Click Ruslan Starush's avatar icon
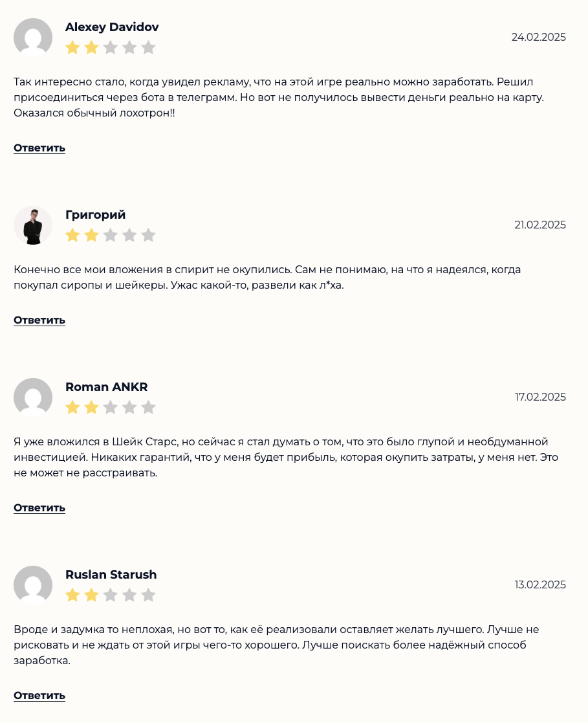588x723 pixels. [x=33, y=585]
